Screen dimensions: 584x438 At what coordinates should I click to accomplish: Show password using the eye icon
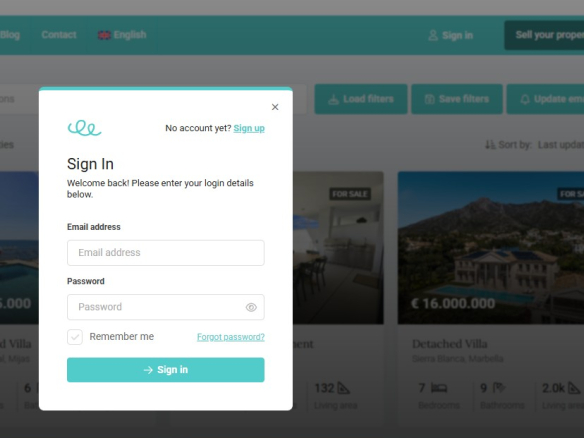tap(251, 307)
